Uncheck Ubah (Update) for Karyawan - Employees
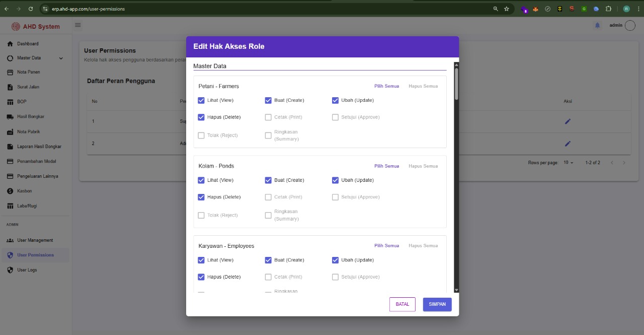Image resolution: width=644 pixels, height=335 pixels. tap(335, 260)
